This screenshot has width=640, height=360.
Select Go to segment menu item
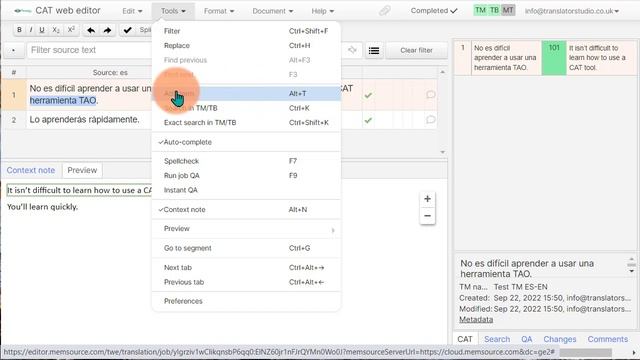[x=246, y=248]
